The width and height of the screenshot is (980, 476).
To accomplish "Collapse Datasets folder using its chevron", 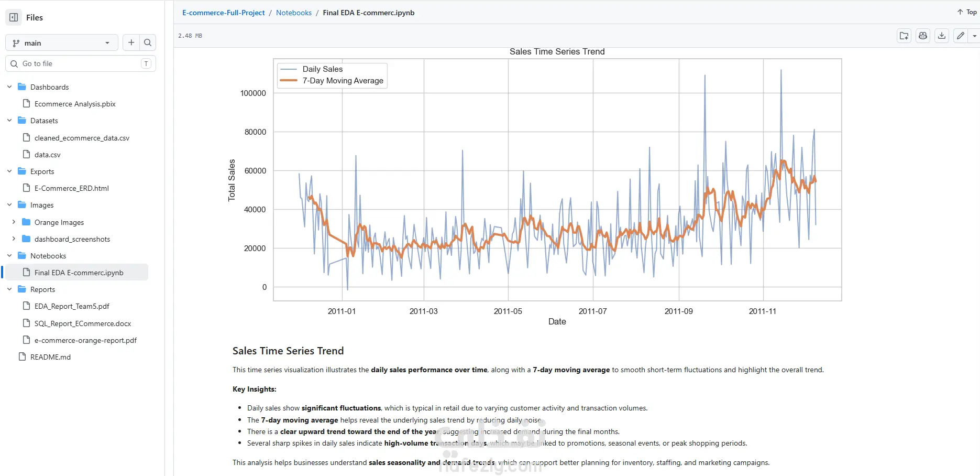I will tap(9, 121).
